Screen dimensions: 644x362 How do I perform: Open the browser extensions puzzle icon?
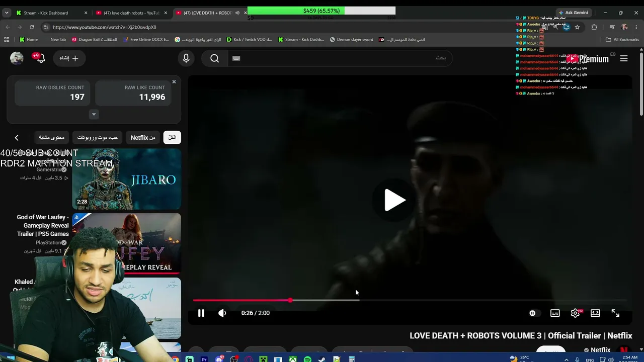coord(594,27)
